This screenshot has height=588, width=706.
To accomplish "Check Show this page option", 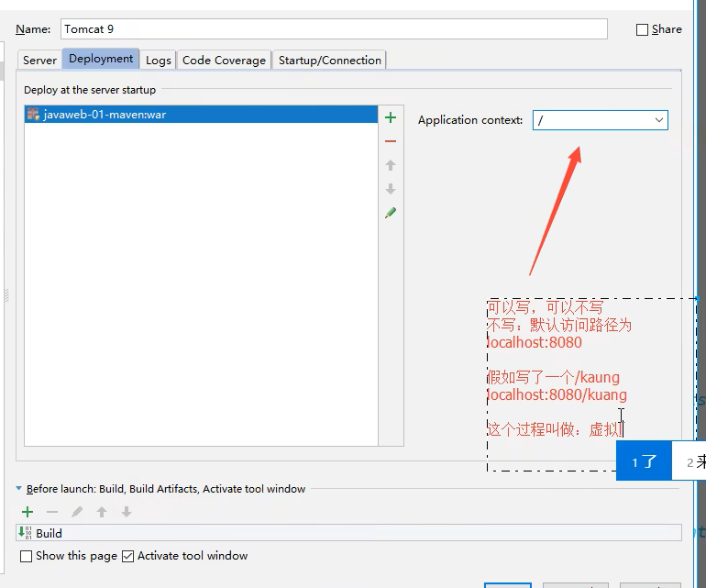I will click(x=26, y=557).
